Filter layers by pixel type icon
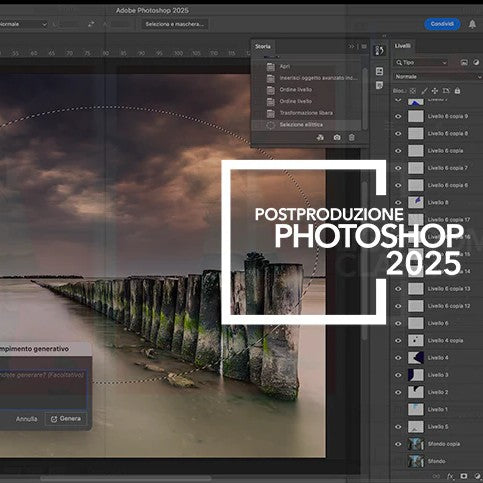483x483 pixels. point(464,62)
